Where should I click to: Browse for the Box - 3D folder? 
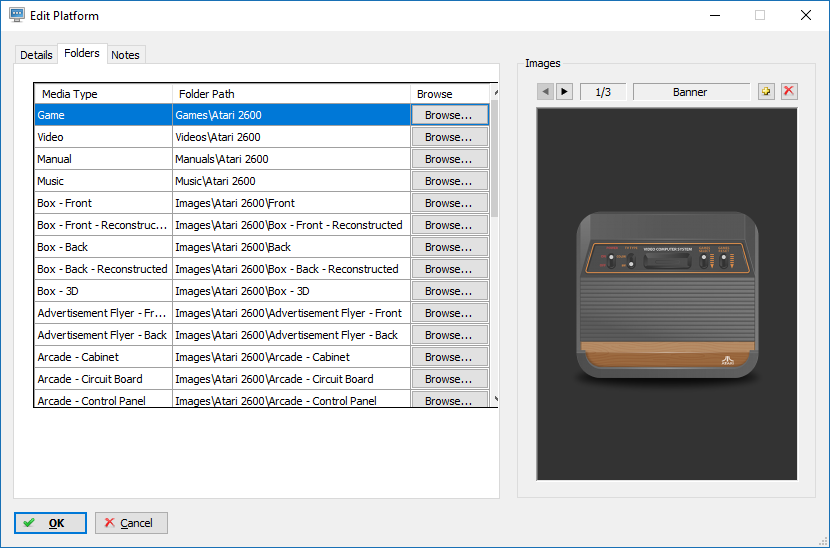(x=449, y=291)
